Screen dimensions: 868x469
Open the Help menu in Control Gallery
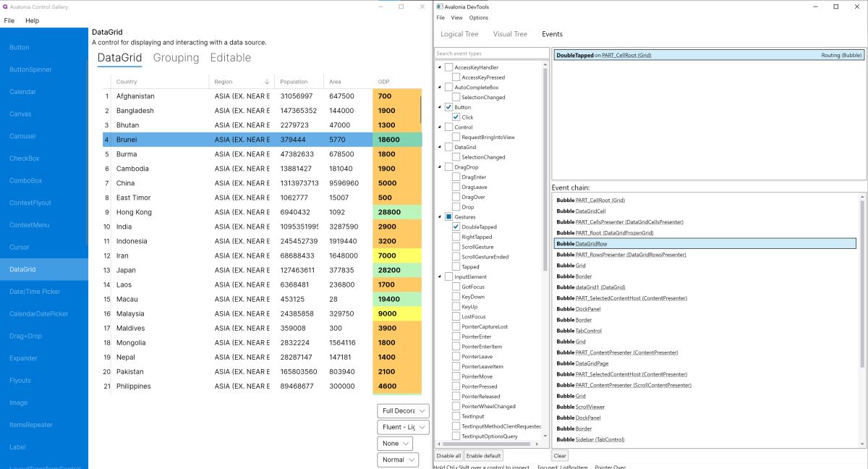[32, 20]
